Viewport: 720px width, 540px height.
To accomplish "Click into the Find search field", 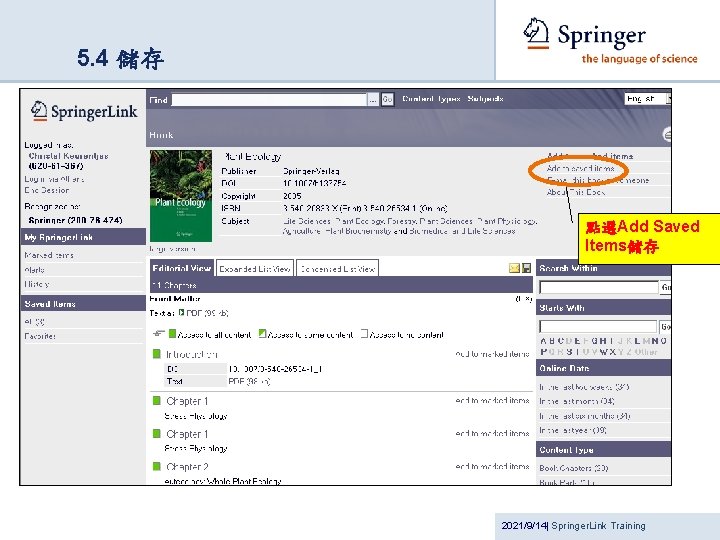I will pos(269,100).
